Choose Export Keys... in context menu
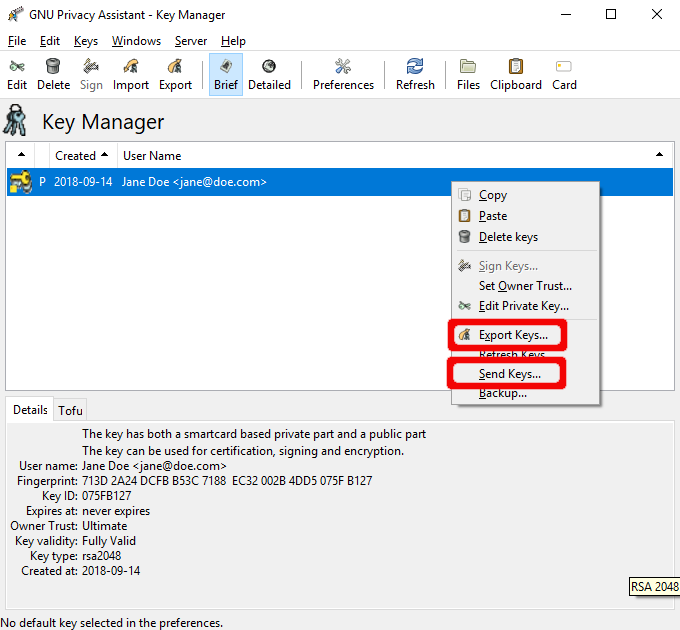This screenshot has width=680, height=630. coord(512,335)
